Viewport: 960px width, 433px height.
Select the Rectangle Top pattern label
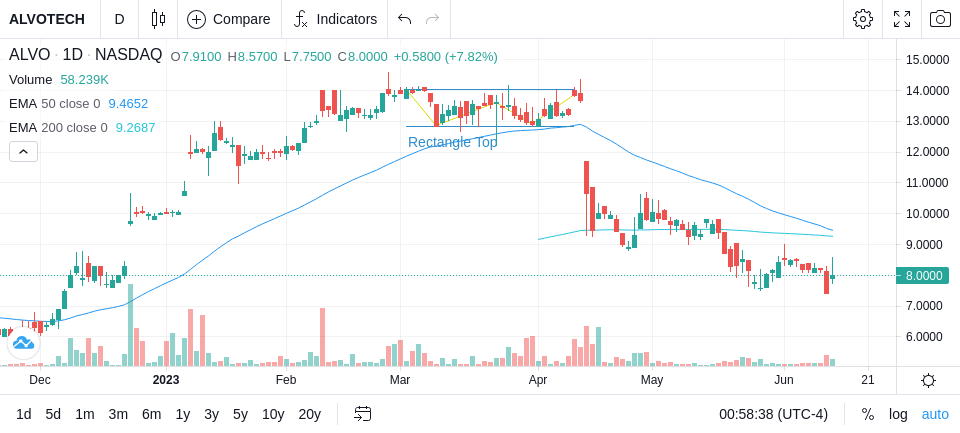click(x=452, y=142)
